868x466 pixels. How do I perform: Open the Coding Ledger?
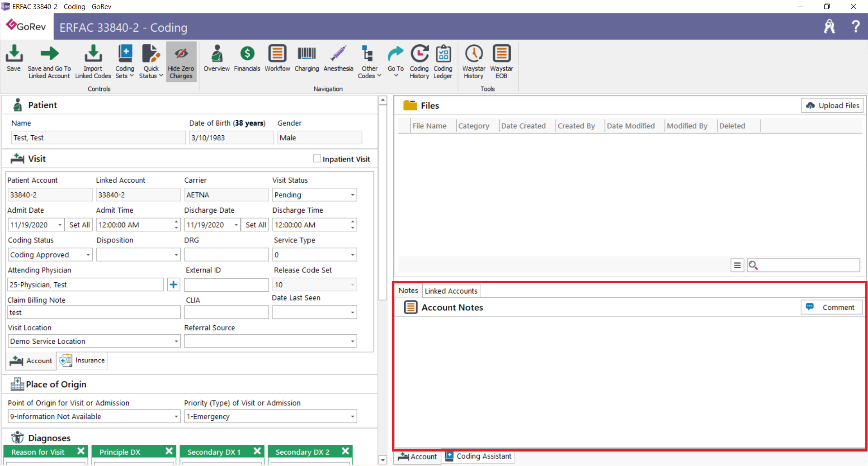click(x=443, y=62)
